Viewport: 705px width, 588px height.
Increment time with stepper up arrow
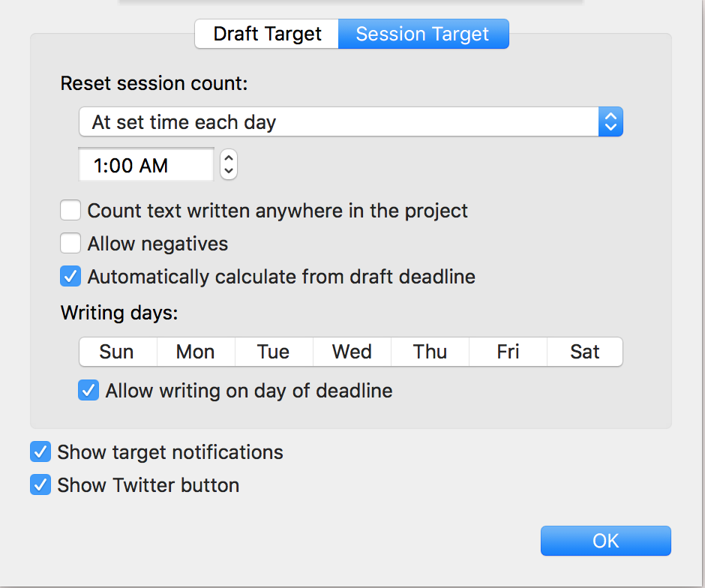pos(229,158)
